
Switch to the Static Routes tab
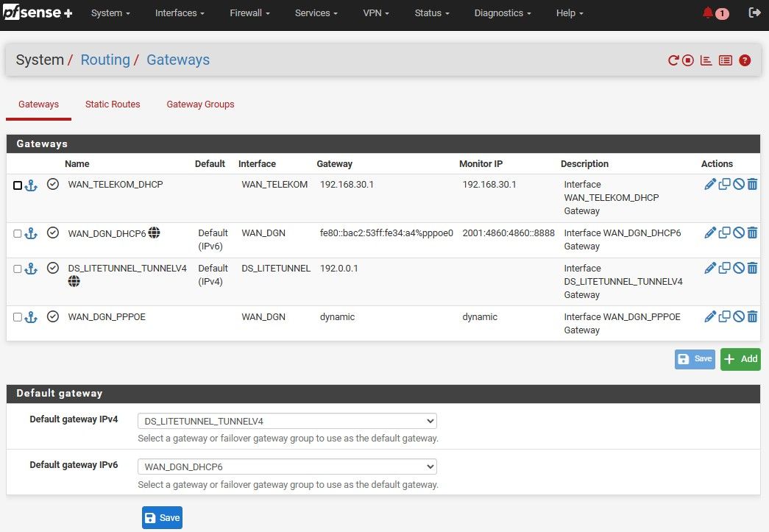coord(113,104)
